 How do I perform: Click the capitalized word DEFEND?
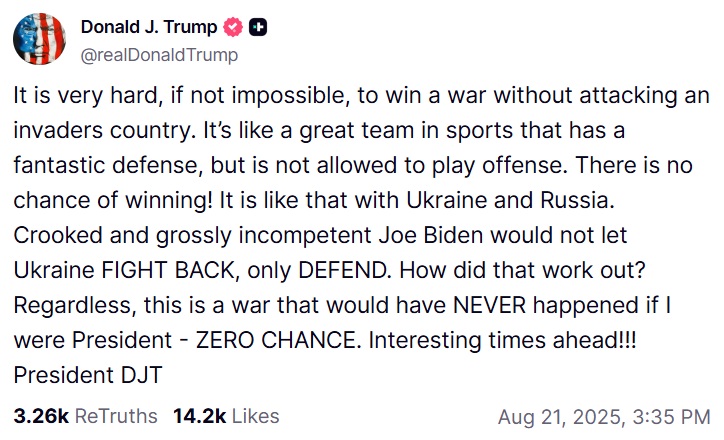coord(343,270)
